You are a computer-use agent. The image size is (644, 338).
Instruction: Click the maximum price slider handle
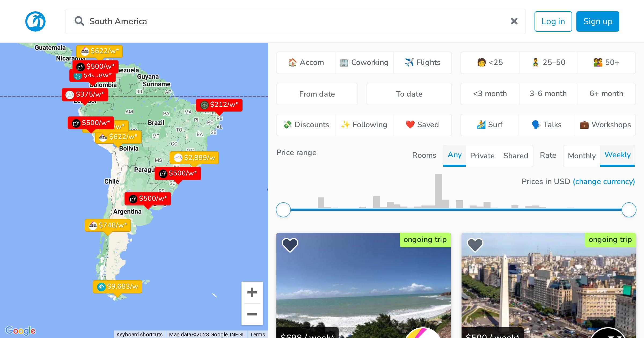pyautogui.click(x=629, y=210)
